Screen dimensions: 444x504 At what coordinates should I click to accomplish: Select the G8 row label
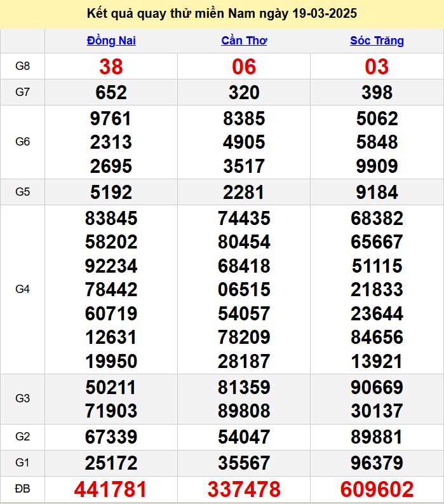(22, 66)
